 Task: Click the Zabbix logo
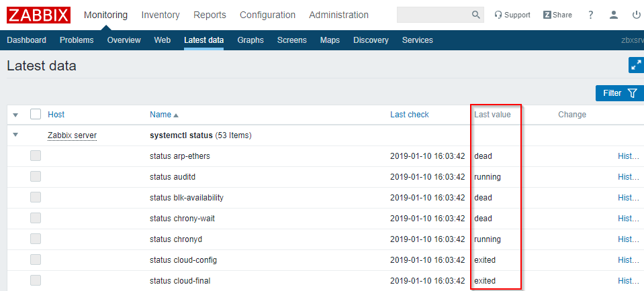pos(39,15)
